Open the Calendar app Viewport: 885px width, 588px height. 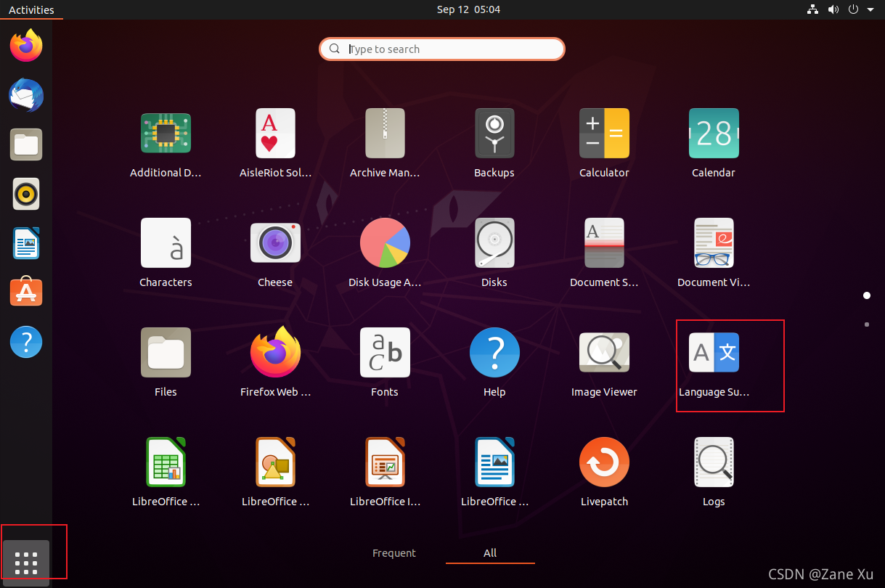(714, 134)
